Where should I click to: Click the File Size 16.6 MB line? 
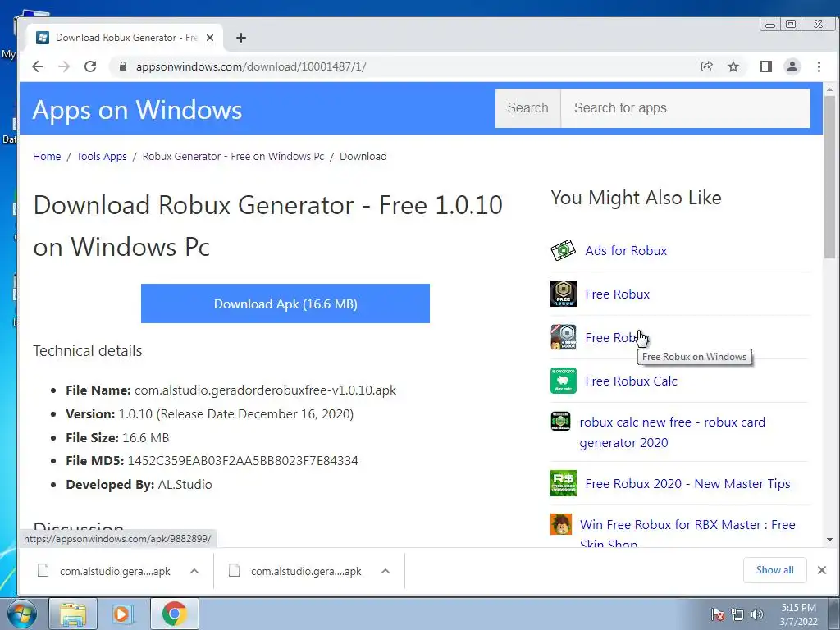click(x=117, y=437)
